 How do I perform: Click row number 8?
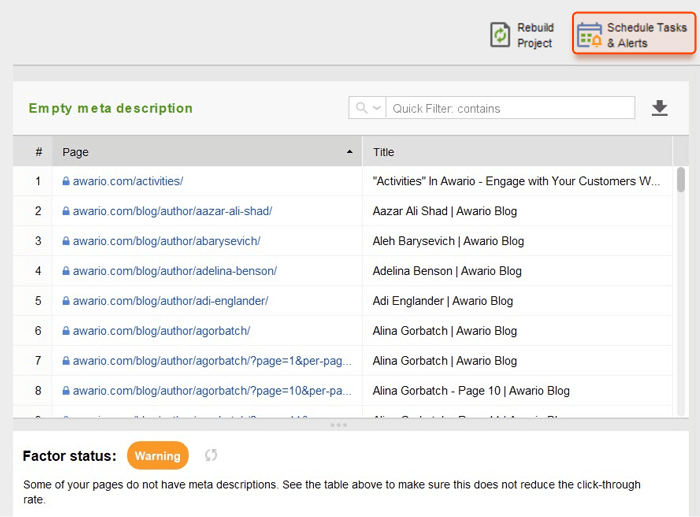[38, 391]
